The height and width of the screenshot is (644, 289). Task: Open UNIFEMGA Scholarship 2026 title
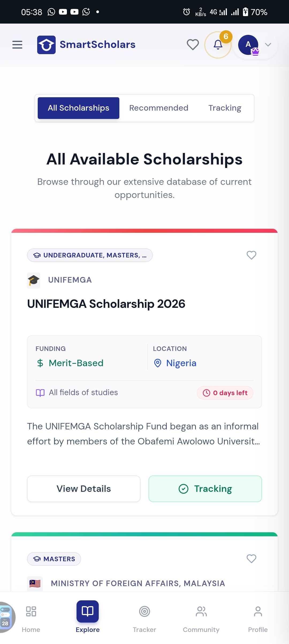point(106,304)
